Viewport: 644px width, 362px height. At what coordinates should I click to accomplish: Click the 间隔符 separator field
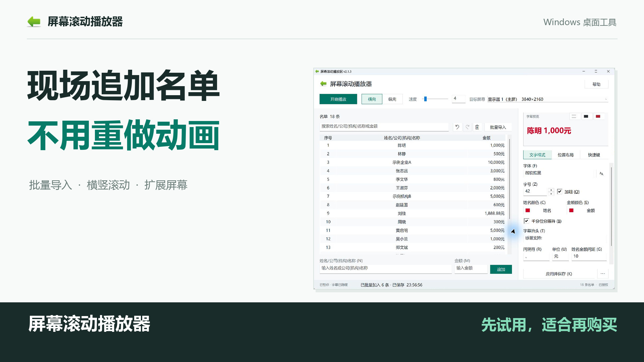[536, 256]
